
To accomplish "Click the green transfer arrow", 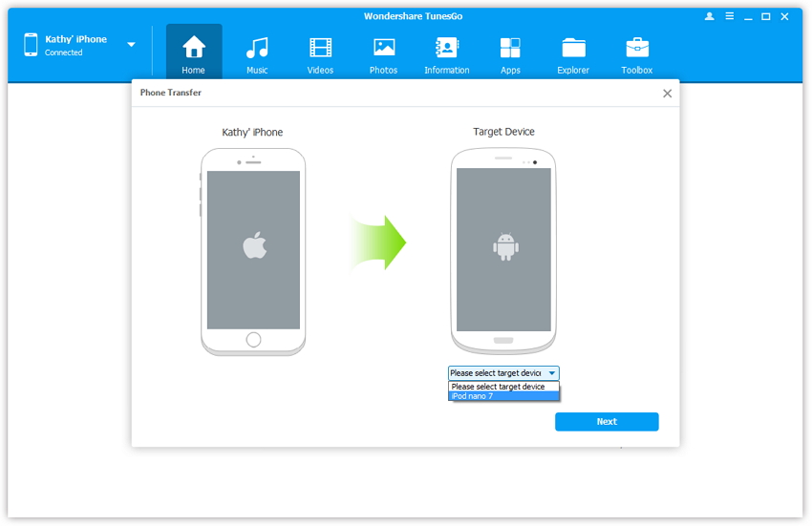I will tap(378, 243).
